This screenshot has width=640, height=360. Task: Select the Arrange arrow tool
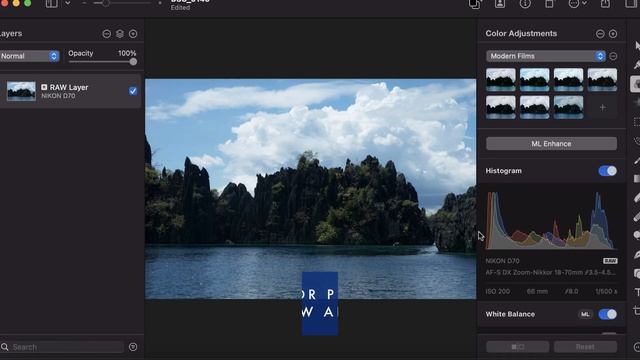(637, 46)
